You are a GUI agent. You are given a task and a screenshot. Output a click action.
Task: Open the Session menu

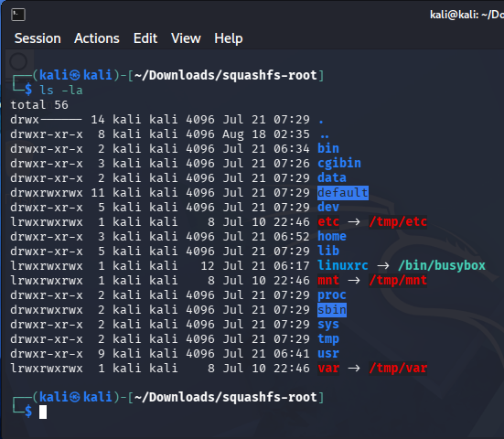tap(38, 38)
